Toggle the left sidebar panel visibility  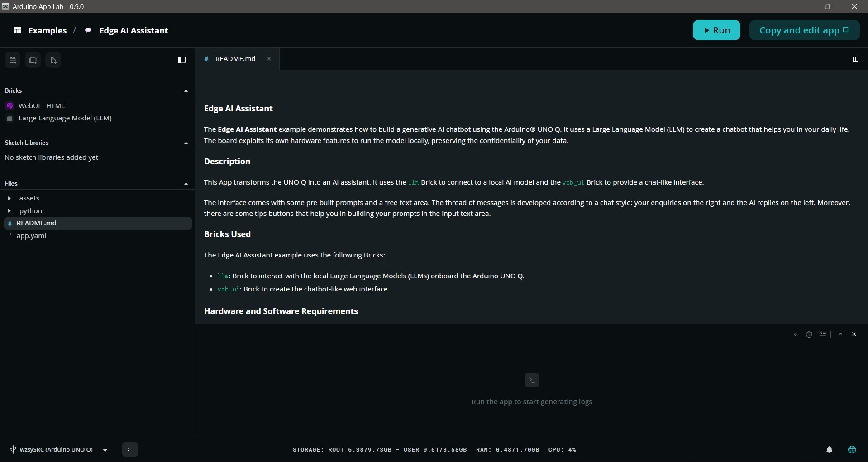182,60
